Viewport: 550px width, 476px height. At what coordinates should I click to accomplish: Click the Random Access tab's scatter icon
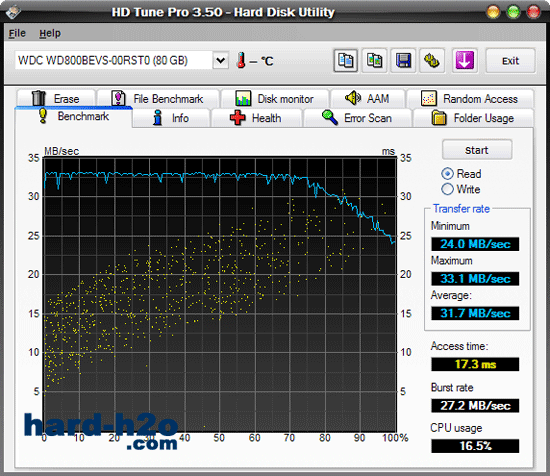click(429, 98)
